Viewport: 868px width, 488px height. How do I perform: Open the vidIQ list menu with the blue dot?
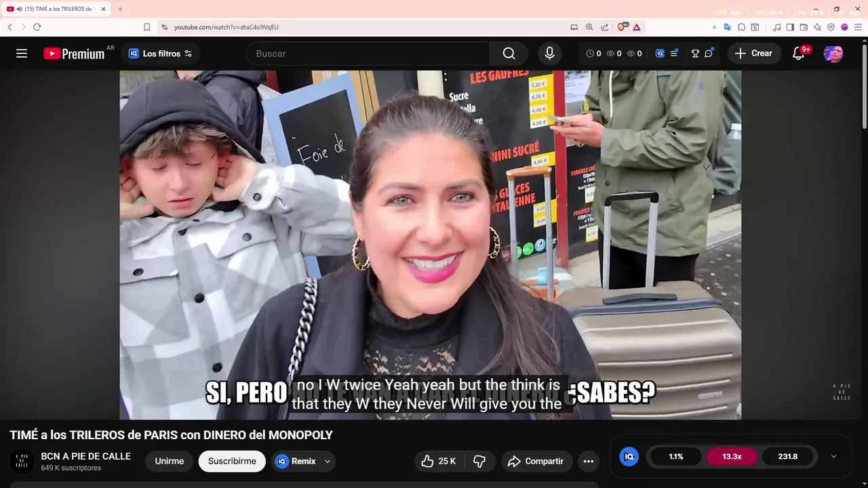coord(674,54)
